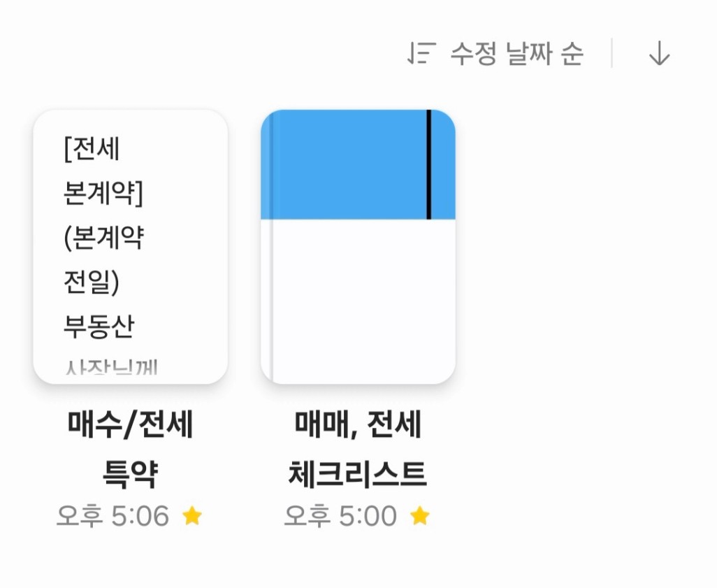Reverse sort direction with the down arrow
Screen dimensions: 717x588
[x=659, y=53]
